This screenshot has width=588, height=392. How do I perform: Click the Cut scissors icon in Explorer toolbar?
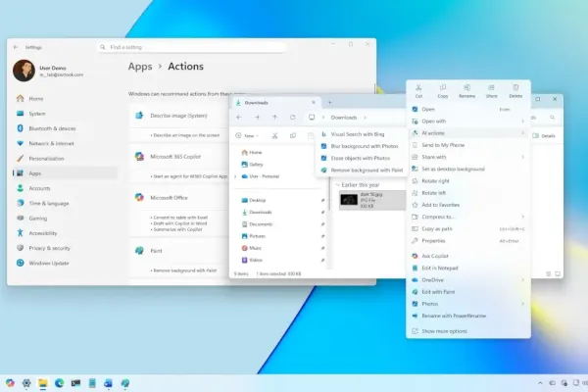[274, 136]
